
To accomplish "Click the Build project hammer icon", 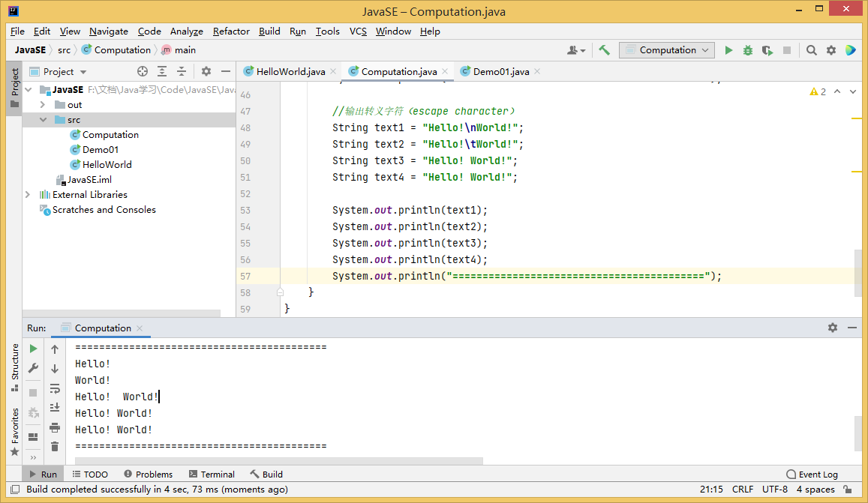I will coord(604,50).
